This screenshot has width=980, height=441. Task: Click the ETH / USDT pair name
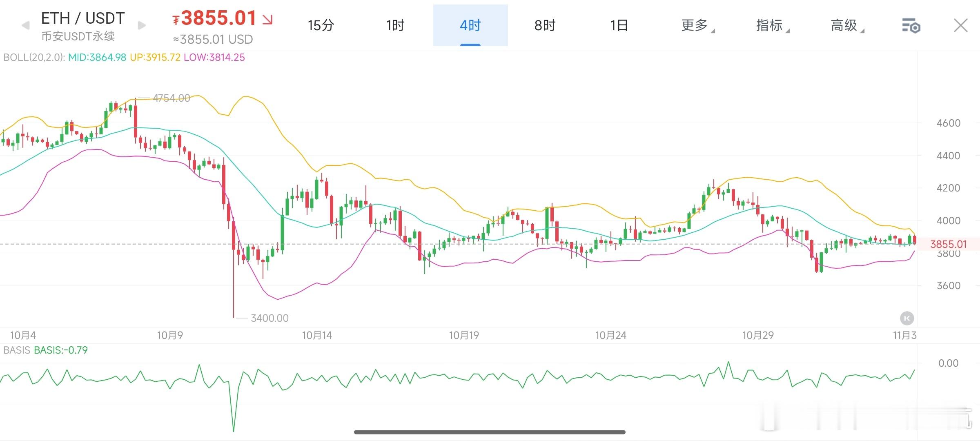pos(82,18)
